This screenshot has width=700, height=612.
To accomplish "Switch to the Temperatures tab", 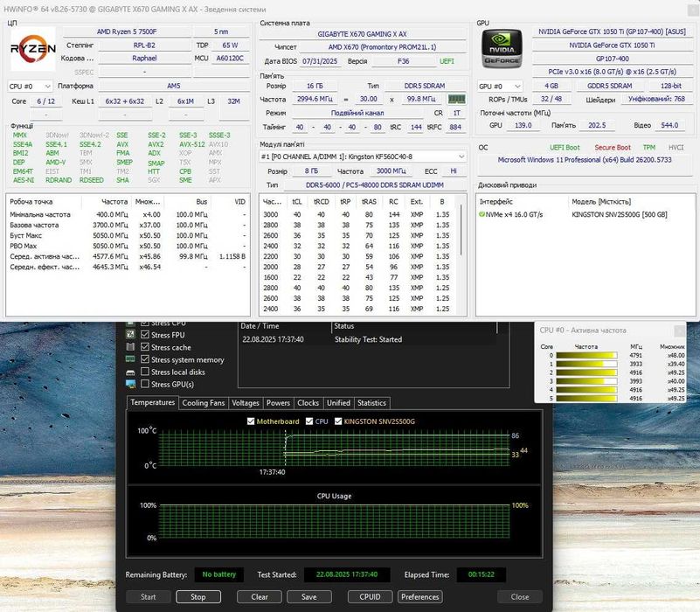I will click(152, 402).
